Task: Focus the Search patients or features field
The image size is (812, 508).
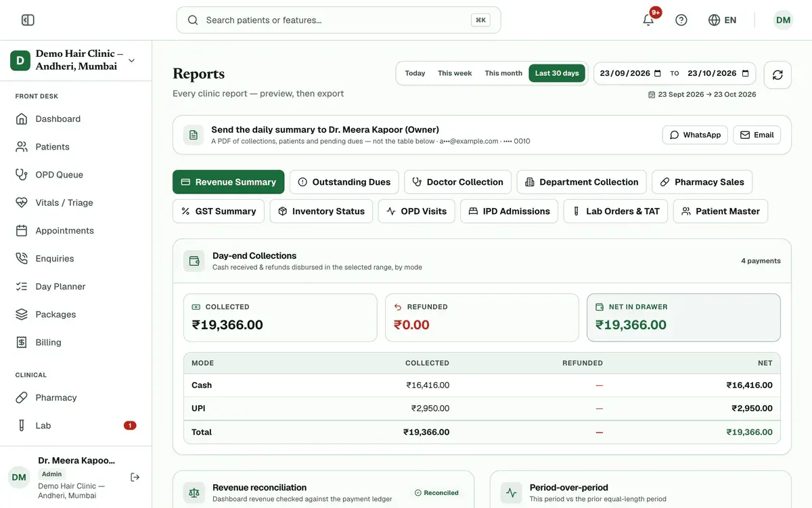Action: coord(338,20)
